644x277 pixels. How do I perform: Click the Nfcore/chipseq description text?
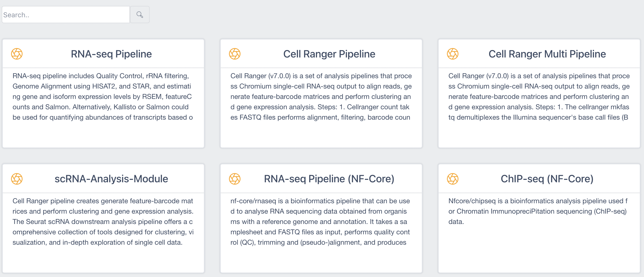tap(537, 211)
